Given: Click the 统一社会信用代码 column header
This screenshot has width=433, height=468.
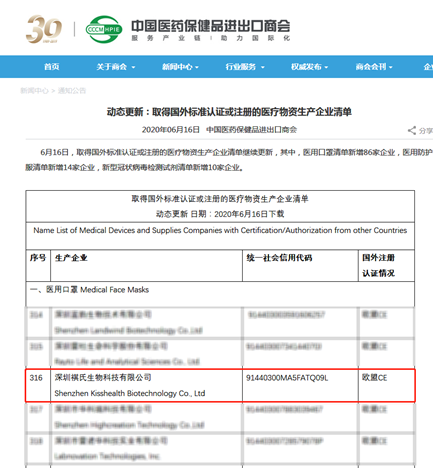Looking at the screenshot, I should (279, 258).
